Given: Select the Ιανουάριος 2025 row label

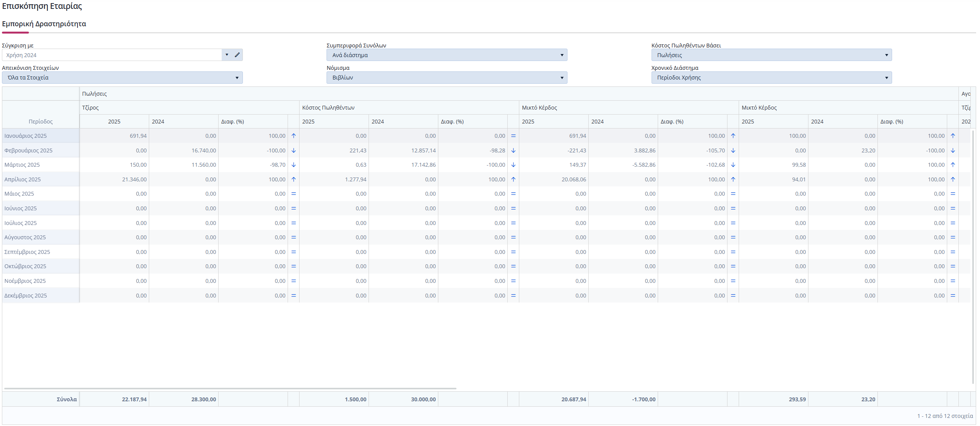Looking at the screenshot, I should point(25,136).
